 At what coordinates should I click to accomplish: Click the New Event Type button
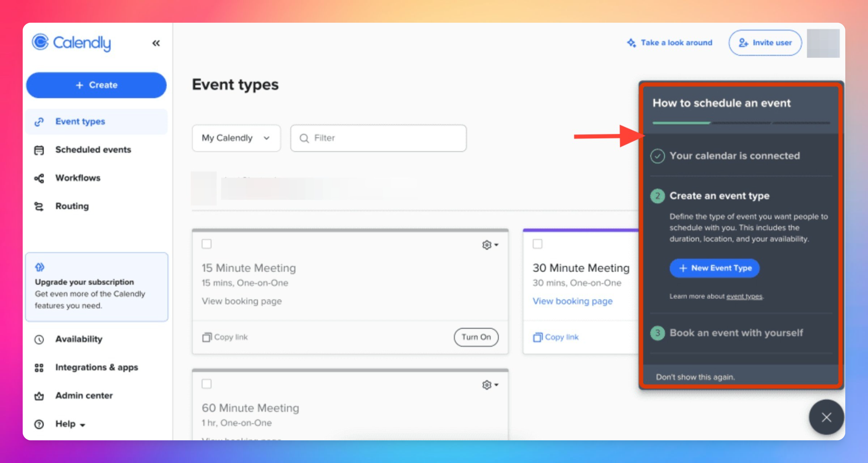(x=714, y=268)
